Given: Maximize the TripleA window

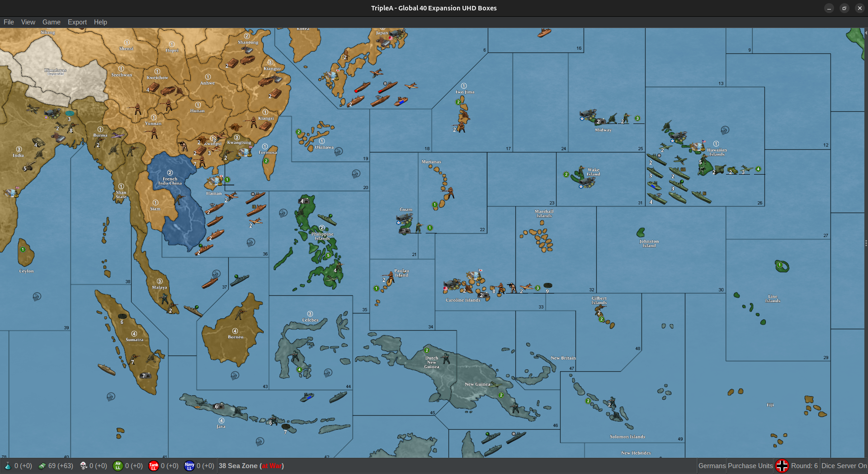Looking at the screenshot, I should point(844,8).
